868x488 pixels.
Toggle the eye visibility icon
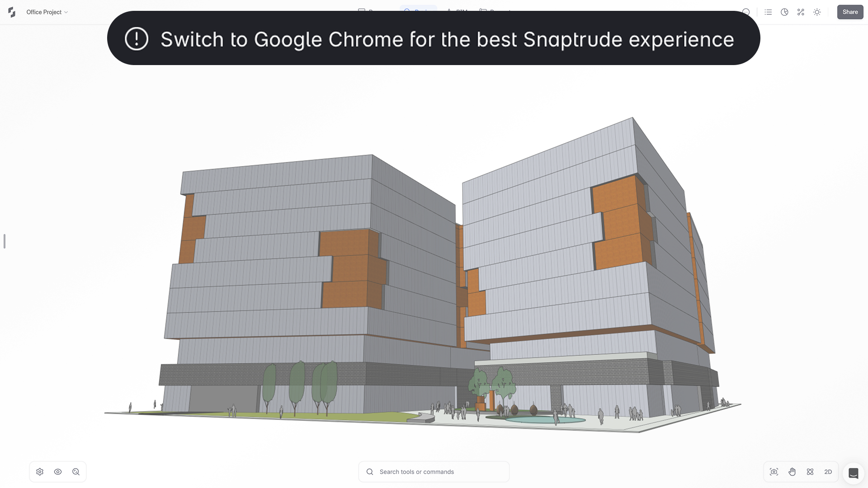click(58, 472)
